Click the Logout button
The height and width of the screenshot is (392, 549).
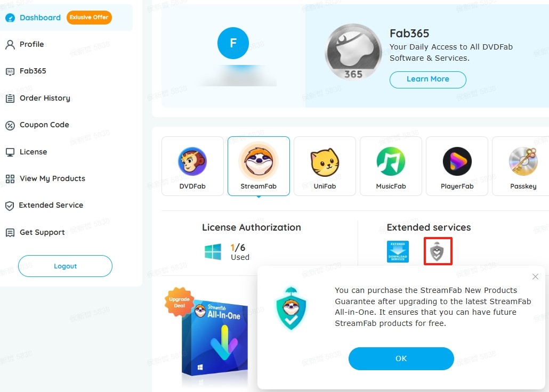(x=65, y=266)
